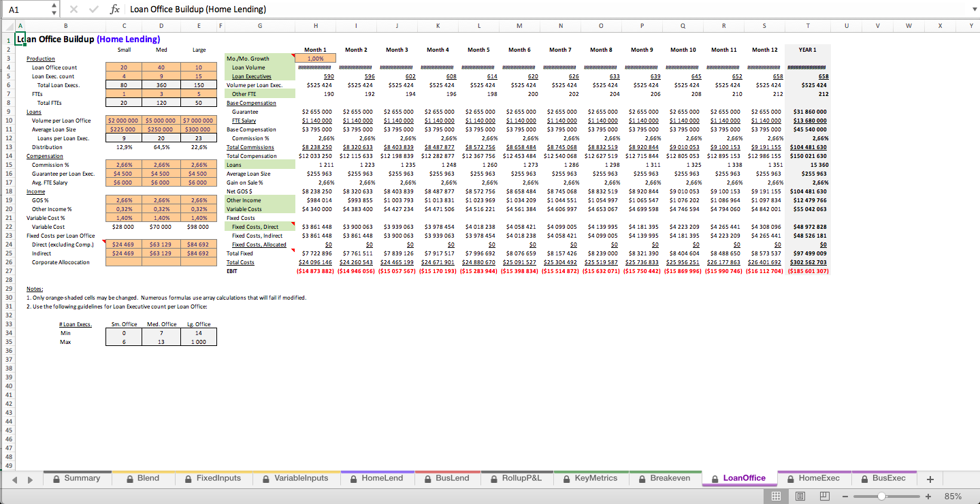Select the Mo./Mo. Growth 1,00% cell
This screenshot has height=504, width=980.
pos(315,59)
